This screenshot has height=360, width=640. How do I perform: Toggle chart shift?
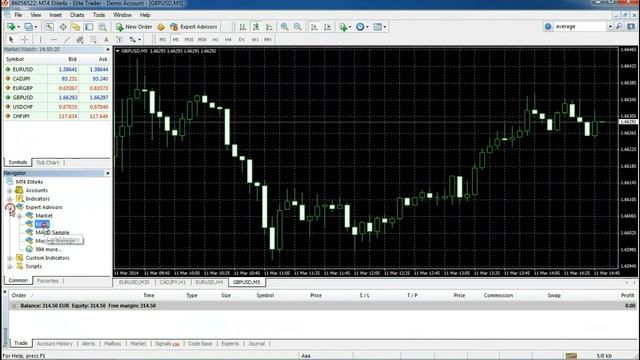pos(327,27)
